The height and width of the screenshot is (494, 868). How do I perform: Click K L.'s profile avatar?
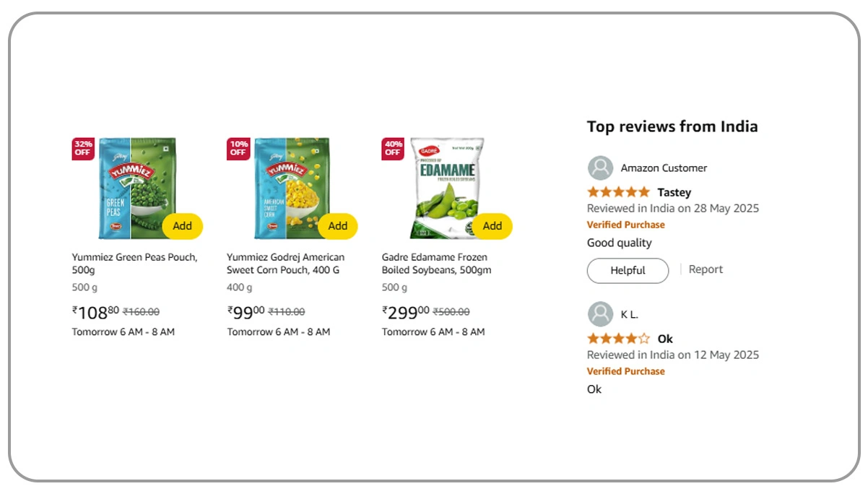[x=600, y=313]
